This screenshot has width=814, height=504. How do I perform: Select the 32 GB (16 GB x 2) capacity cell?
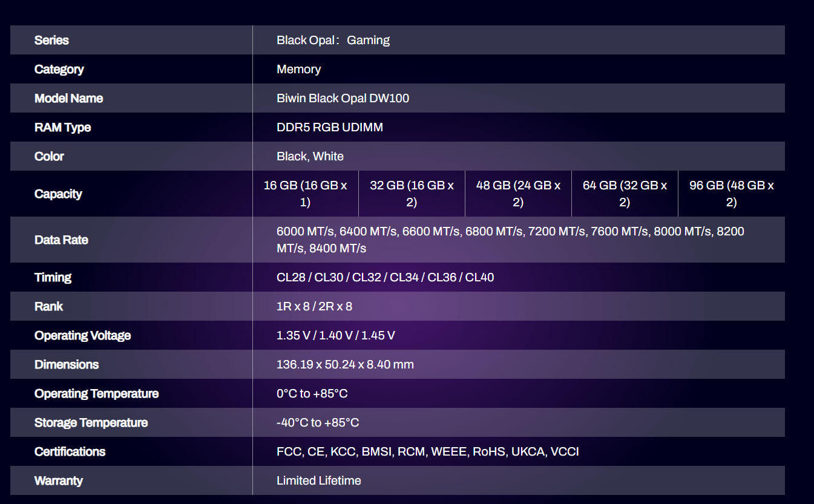pyautogui.click(x=412, y=194)
